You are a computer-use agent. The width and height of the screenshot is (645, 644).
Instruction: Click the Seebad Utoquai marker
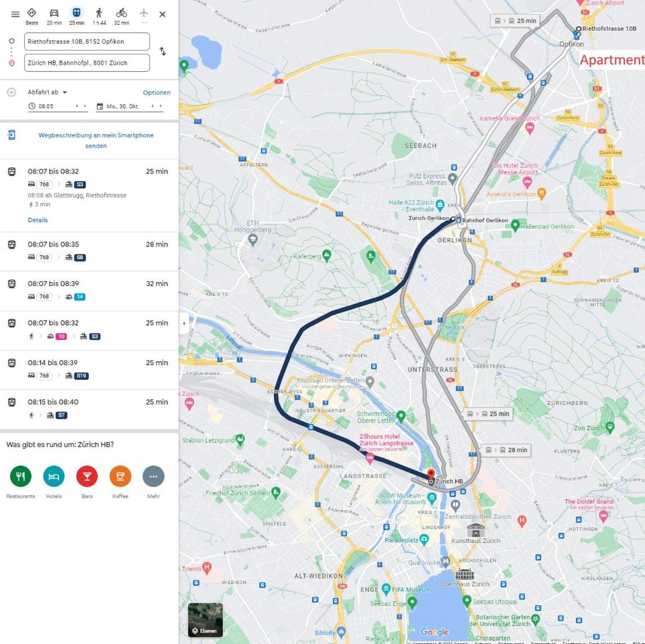[466, 600]
